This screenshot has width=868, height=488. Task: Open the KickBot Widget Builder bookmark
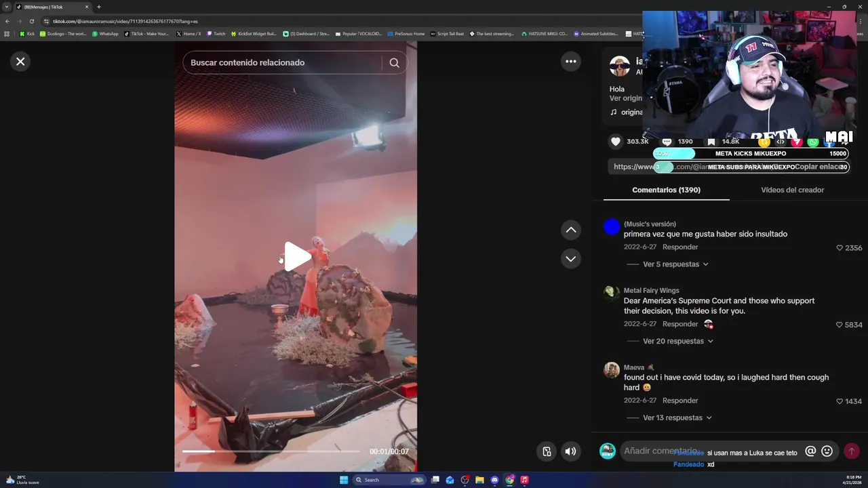pyautogui.click(x=254, y=34)
